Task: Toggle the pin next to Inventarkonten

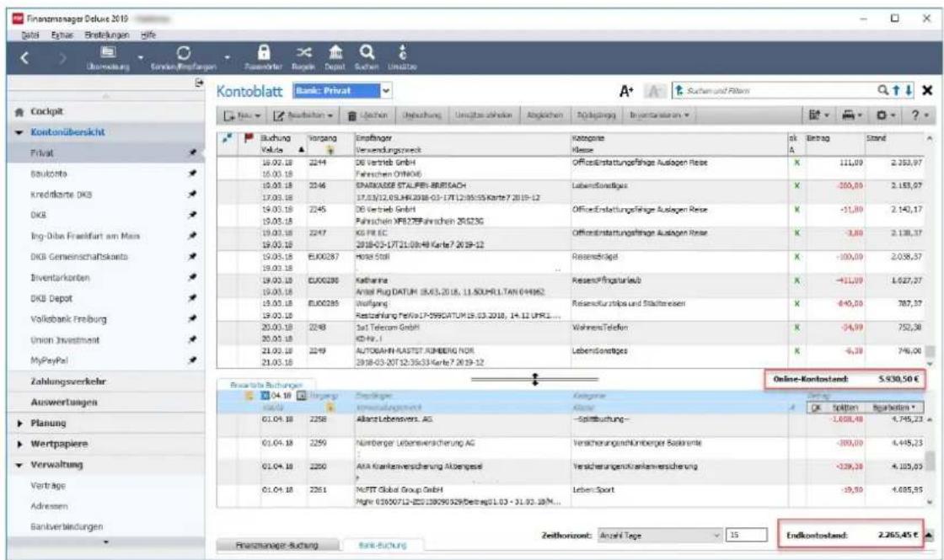Action: 192,277
